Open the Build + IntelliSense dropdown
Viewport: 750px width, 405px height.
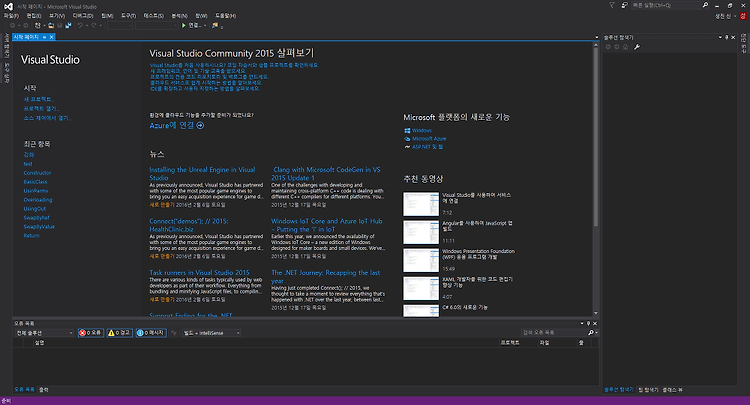tap(211, 333)
